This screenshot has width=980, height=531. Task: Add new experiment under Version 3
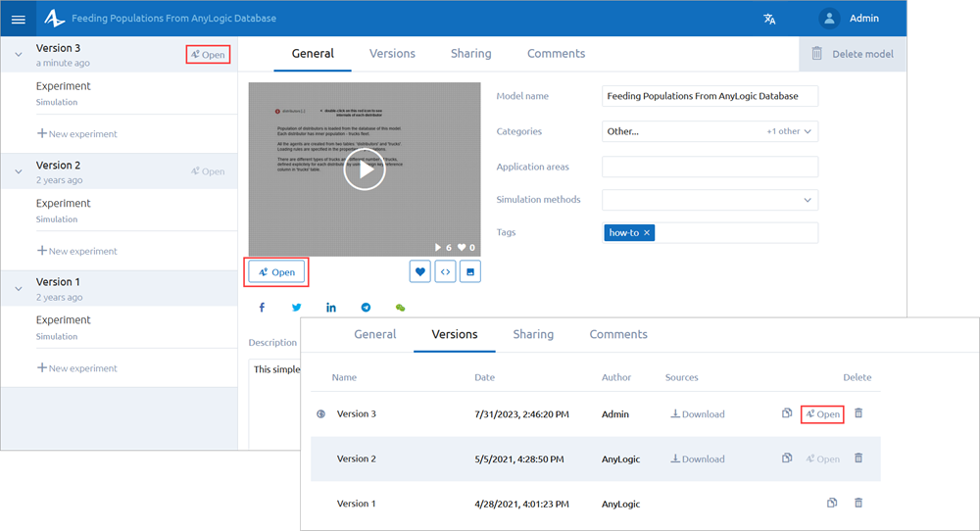tap(76, 133)
